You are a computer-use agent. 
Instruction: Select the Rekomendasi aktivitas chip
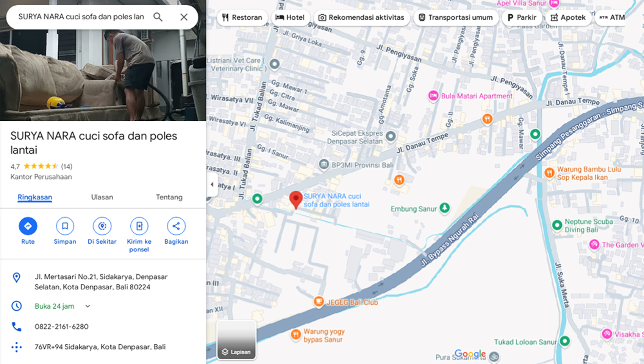pyautogui.click(x=361, y=17)
